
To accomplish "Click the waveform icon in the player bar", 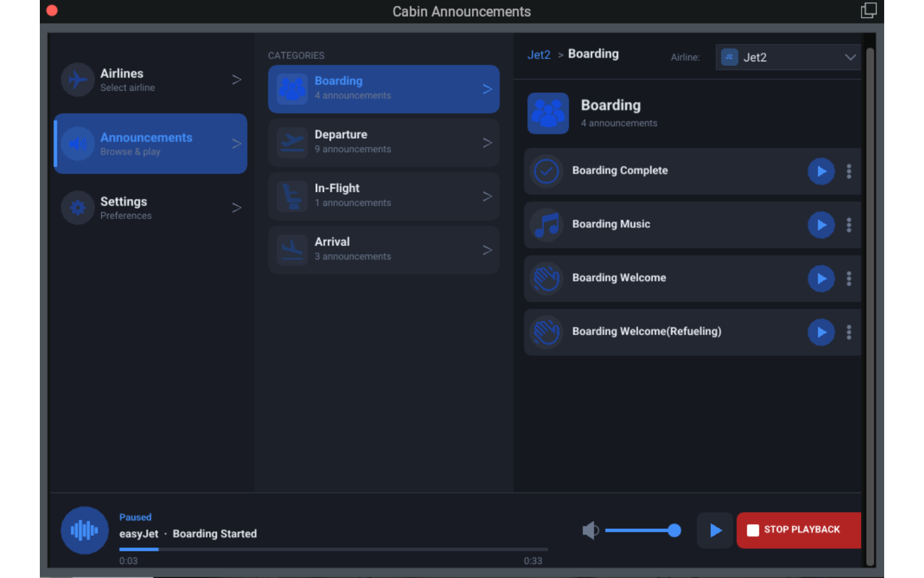I will click(84, 530).
